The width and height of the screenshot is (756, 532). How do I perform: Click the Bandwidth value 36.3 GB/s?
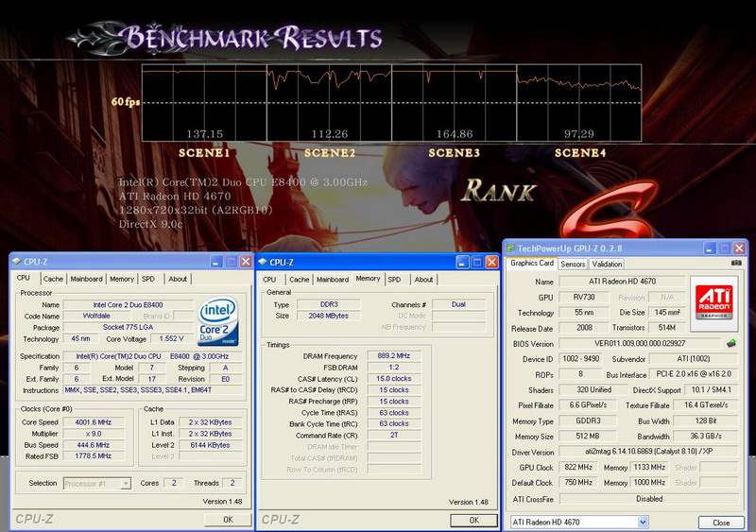(x=706, y=436)
